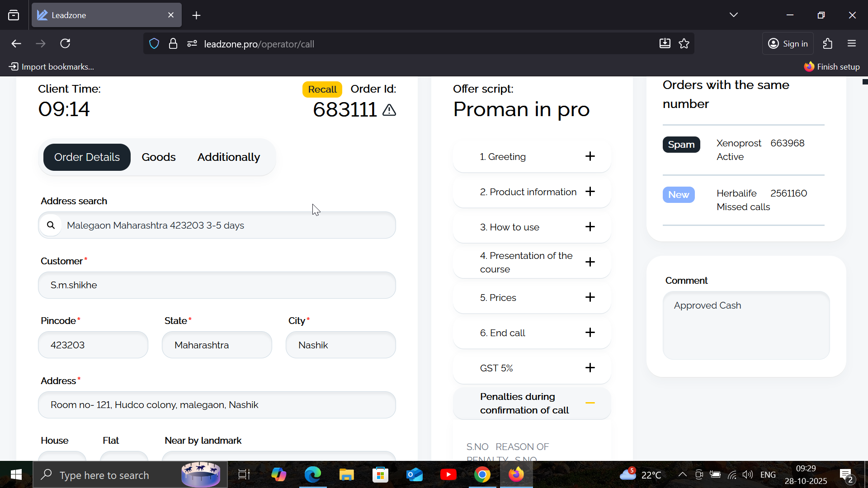Click the magnifier icon in Address search

coord(51,225)
